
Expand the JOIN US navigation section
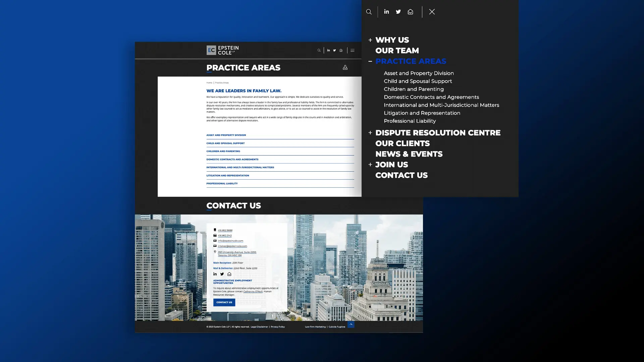[370, 165]
